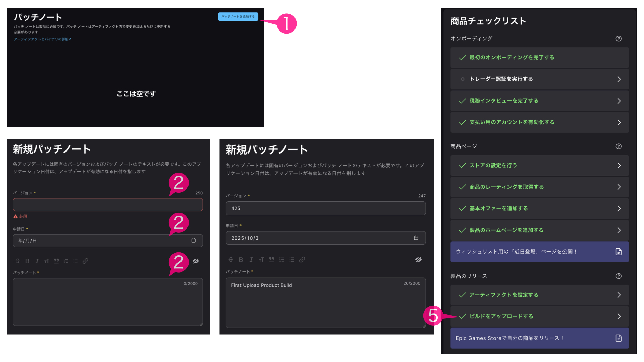Click the blockquote icon in left form toolbar
644x362 pixels.
point(56,261)
